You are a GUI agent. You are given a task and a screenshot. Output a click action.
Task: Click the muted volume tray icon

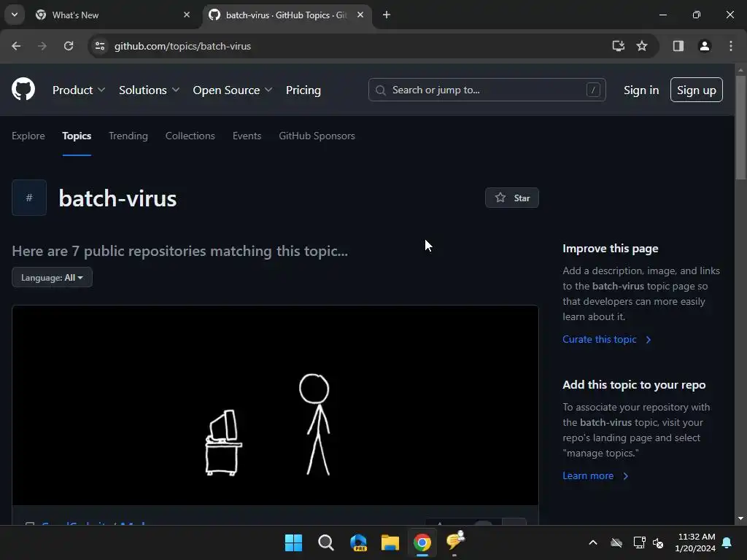659,542
